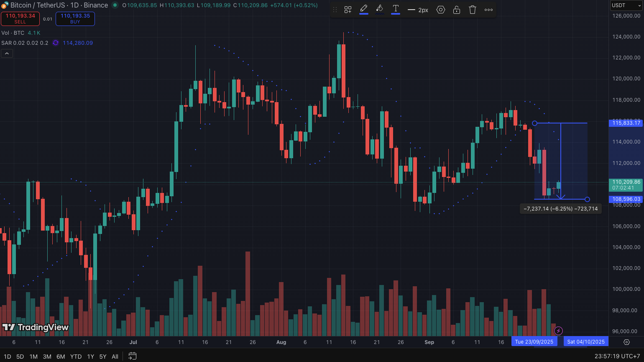Switch to 1Y time range
The height and width of the screenshot is (362, 644).
pos(90,357)
